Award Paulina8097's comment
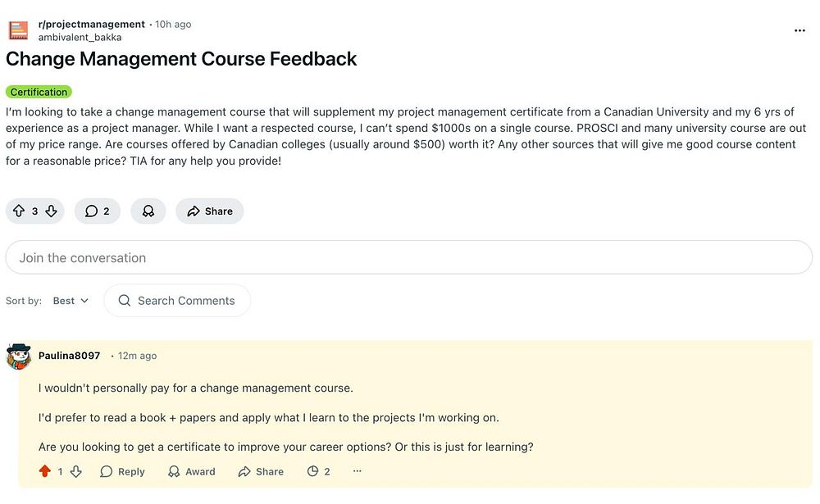 click(x=191, y=471)
